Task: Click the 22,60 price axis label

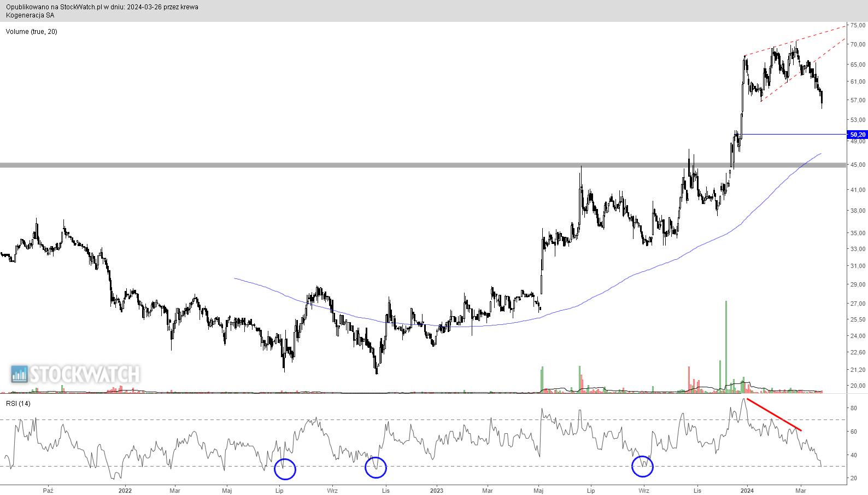Action: [x=858, y=352]
